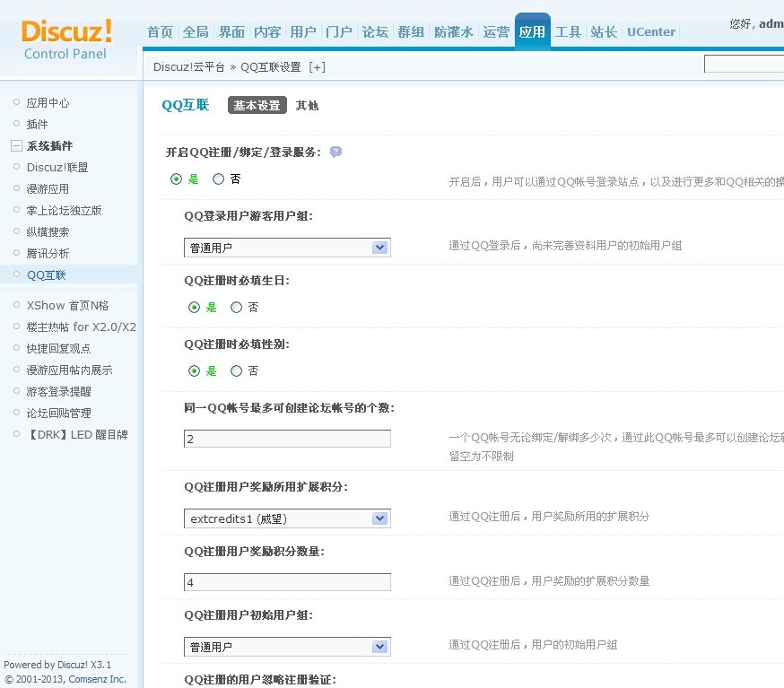Screen dimensions: 784x688
Task: Open 漫游应用 in sidebar
Action: coord(48,188)
